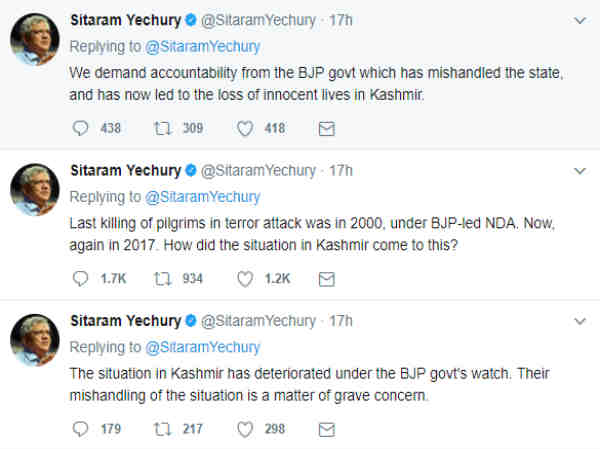Reply to the tweet with 1.7K replies

point(82,278)
